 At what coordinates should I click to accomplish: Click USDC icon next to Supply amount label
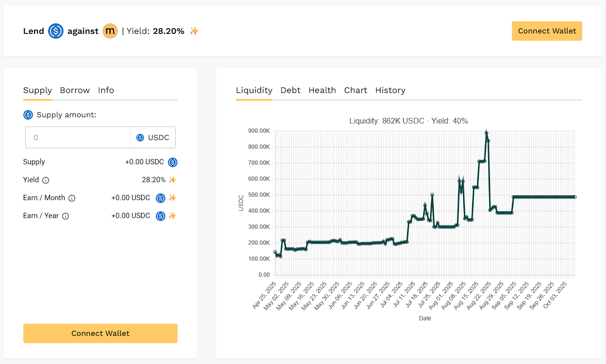pos(28,115)
